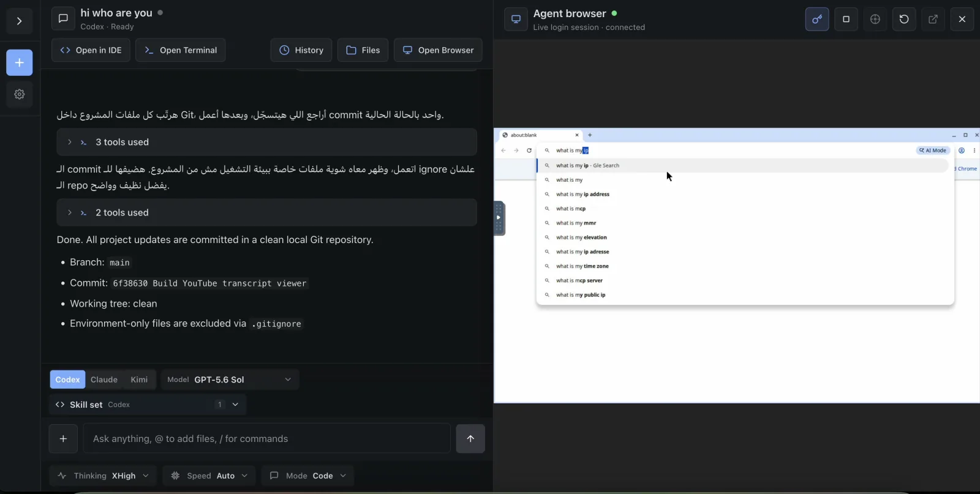Reload the agent browser with the refresh icon

coord(904,19)
